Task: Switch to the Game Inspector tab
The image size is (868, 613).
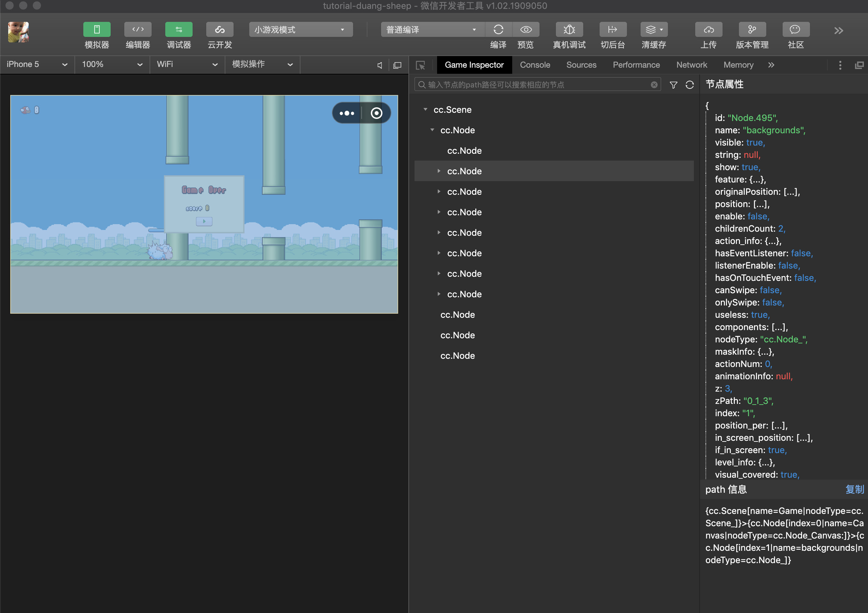Action: click(474, 65)
